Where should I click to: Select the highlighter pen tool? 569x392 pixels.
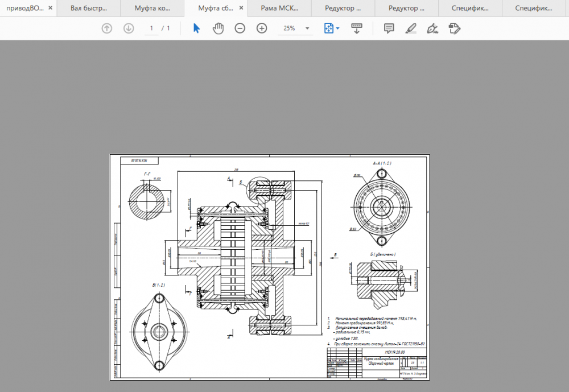(x=411, y=28)
